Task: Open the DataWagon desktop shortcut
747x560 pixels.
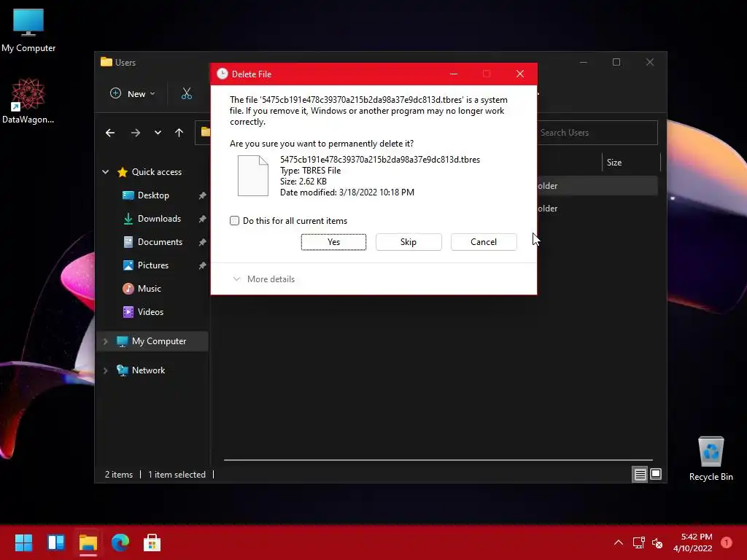Action: coord(28,101)
